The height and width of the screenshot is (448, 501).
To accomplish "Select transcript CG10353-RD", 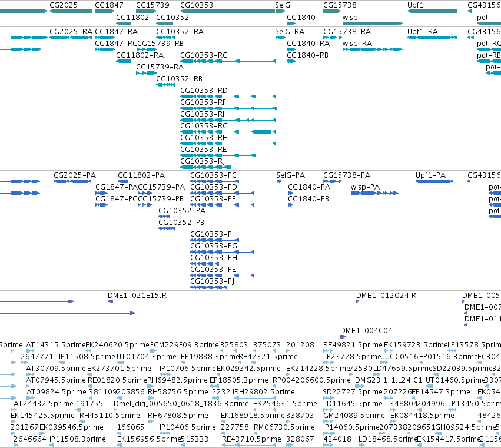I will click(204, 91).
